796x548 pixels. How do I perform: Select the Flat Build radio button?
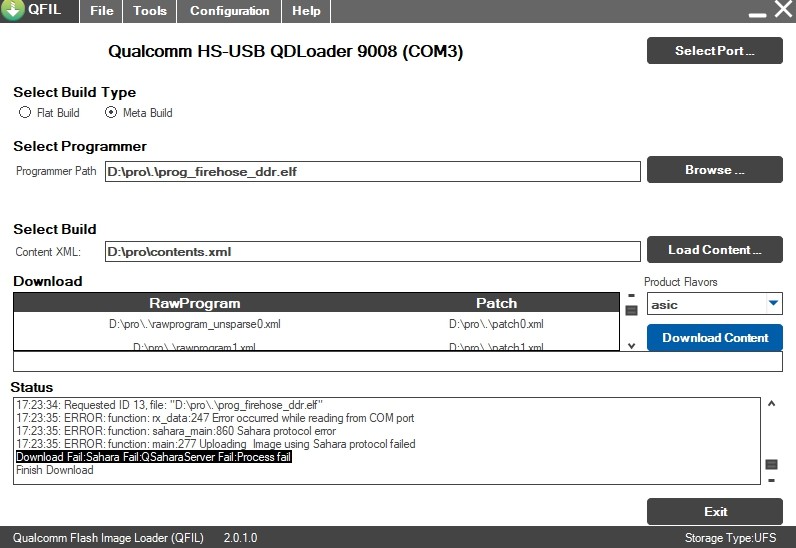(x=25, y=113)
